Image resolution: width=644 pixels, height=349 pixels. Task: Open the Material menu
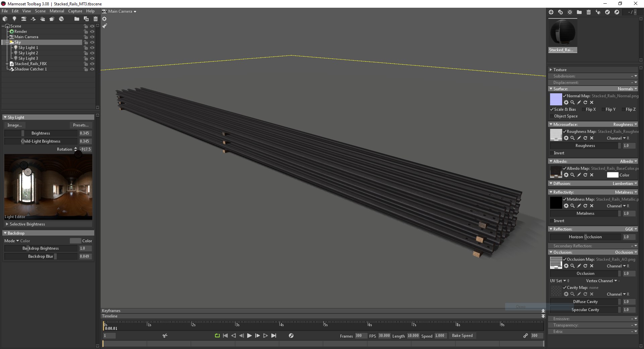[x=57, y=11]
